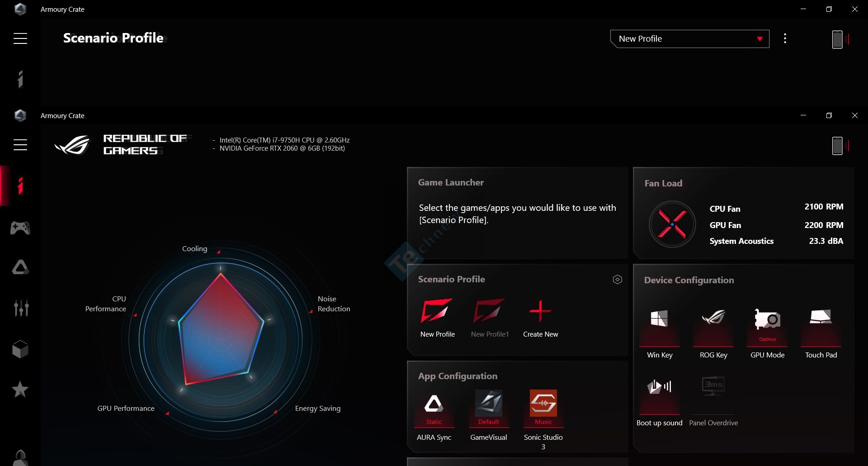868x466 pixels.
Task: Click the GPU Performance radar label
Action: (x=126, y=409)
